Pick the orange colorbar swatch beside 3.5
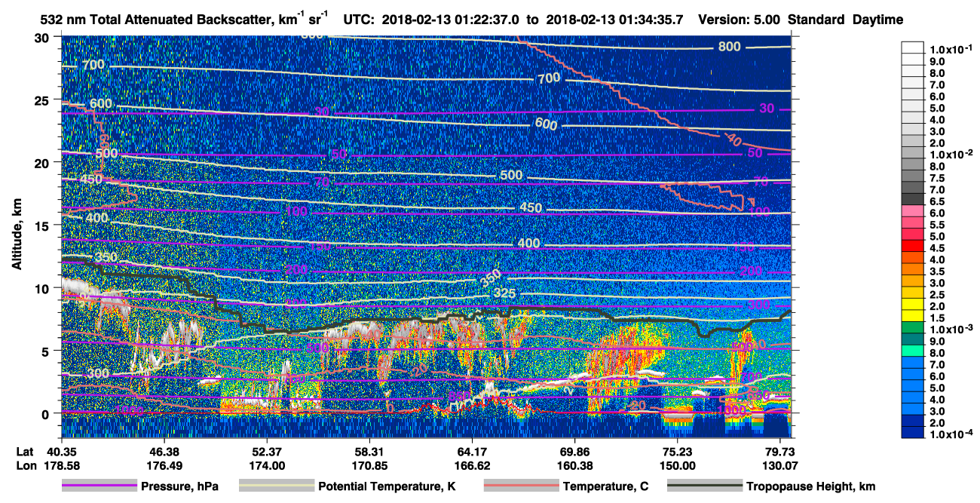The image size is (980, 503). [x=913, y=270]
